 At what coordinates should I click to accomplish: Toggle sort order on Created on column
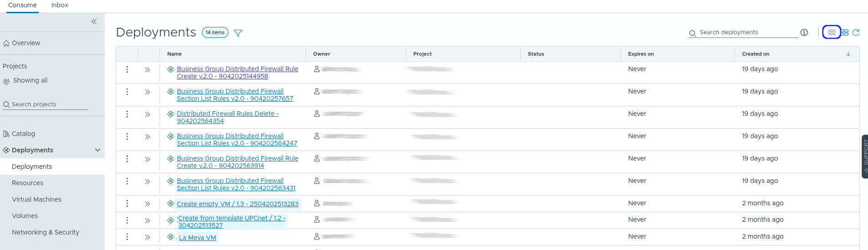coord(848,54)
